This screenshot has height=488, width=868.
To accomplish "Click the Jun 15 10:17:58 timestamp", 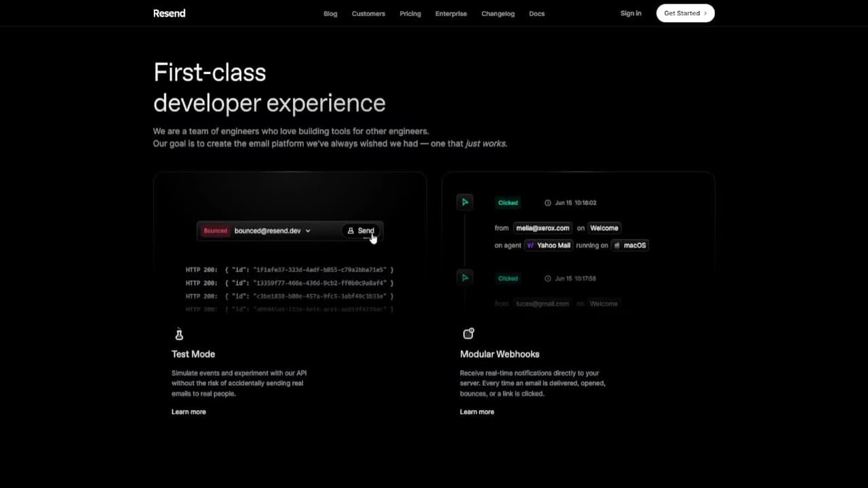I will coord(575,278).
